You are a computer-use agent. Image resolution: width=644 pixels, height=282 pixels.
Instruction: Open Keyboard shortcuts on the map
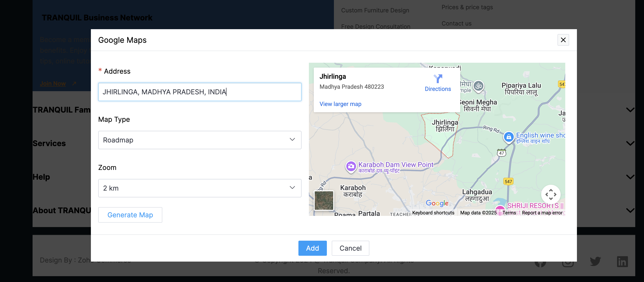[x=433, y=213]
